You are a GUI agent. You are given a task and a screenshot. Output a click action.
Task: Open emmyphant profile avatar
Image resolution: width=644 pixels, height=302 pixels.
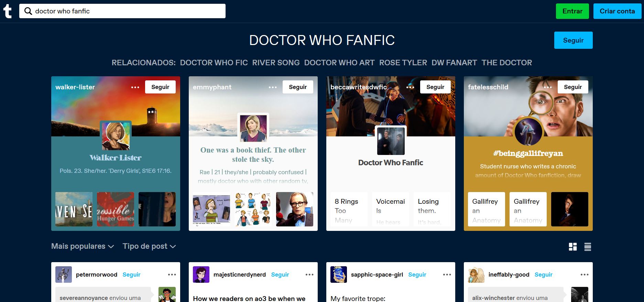253,128
